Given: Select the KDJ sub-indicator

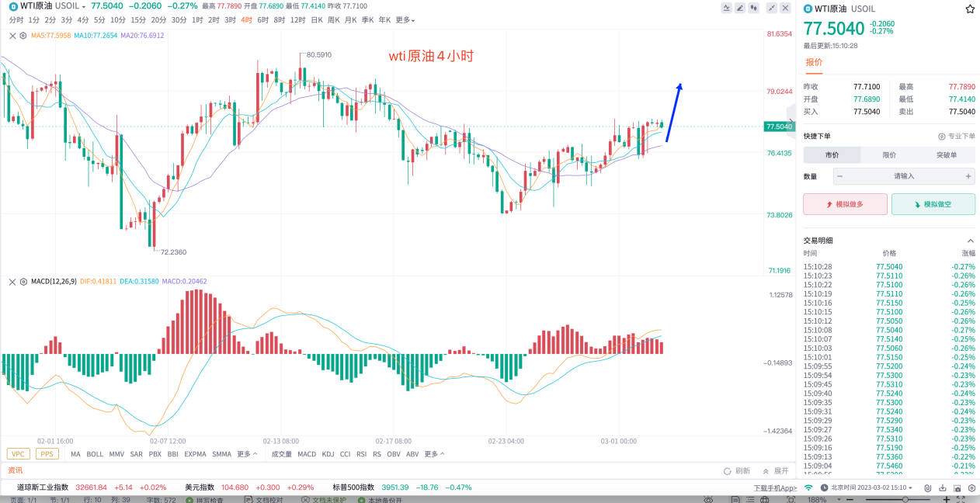Looking at the screenshot, I should [x=328, y=454].
